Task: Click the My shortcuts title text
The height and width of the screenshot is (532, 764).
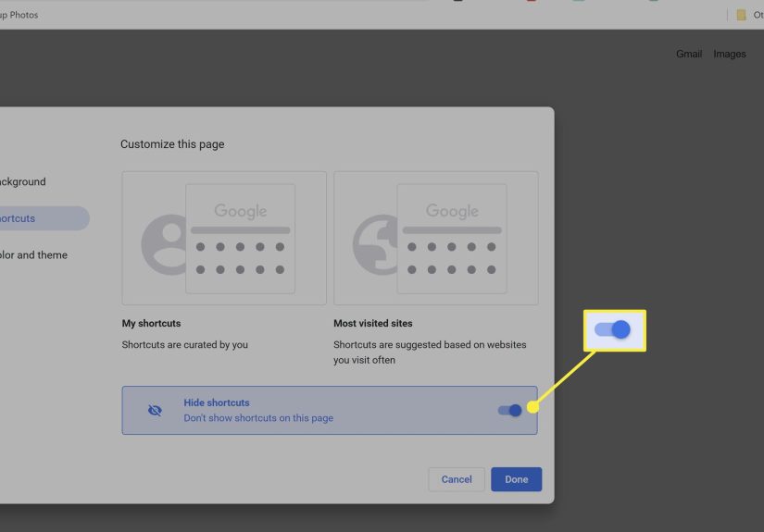Action: tap(151, 323)
